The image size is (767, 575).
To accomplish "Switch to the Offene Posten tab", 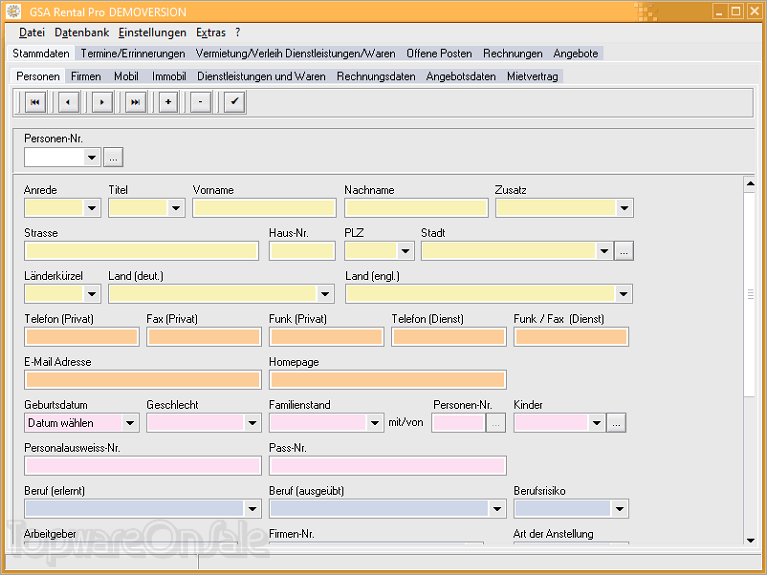I will pos(439,53).
